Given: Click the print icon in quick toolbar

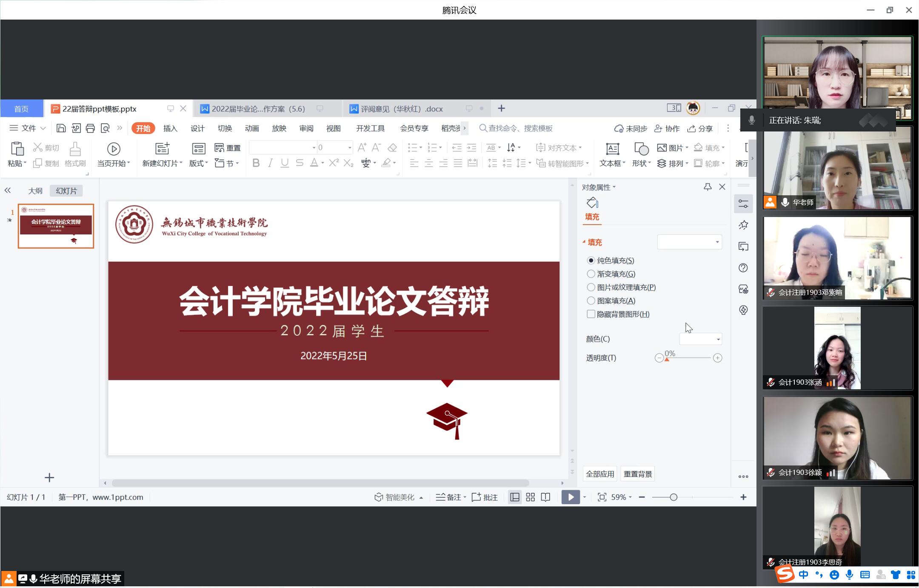Looking at the screenshot, I should (90, 128).
